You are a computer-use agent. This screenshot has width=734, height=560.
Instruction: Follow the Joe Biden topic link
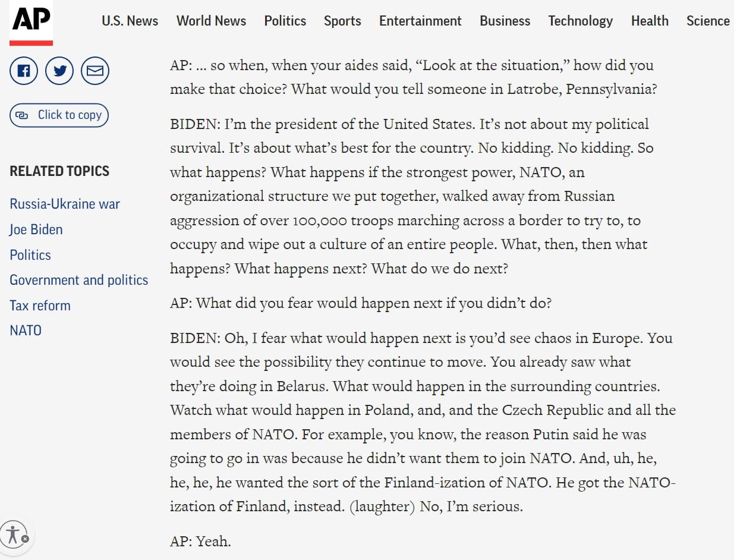coord(36,229)
